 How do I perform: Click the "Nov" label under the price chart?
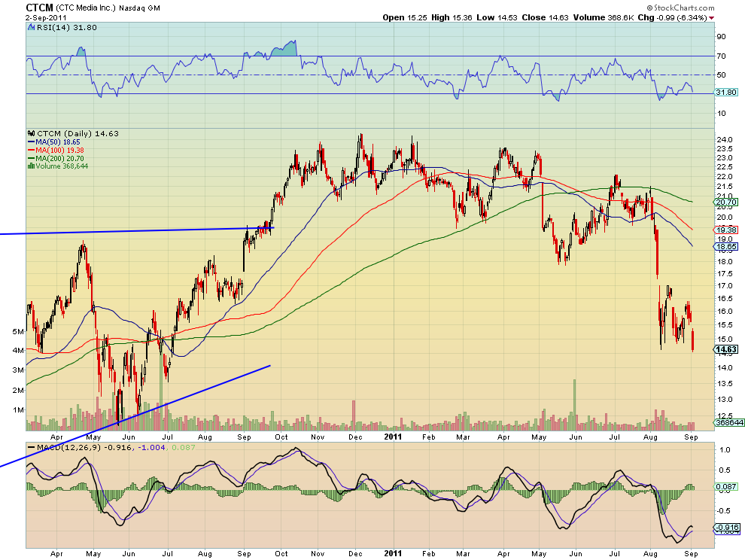click(x=318, y=437)
